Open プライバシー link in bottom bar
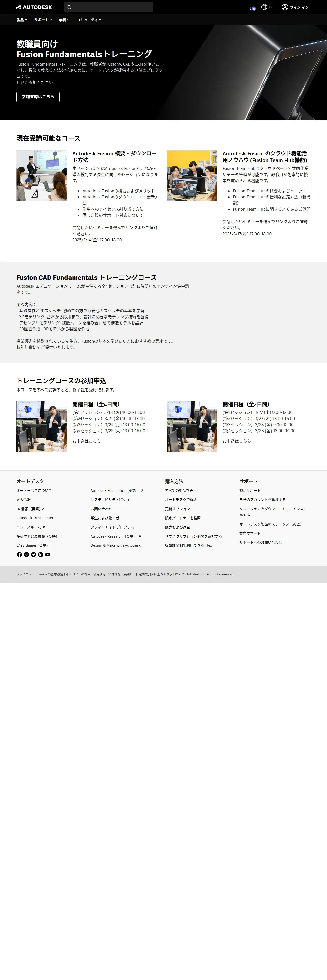This screenshot has height=980, width=327. pyautogui.click(x=25, y=574)
